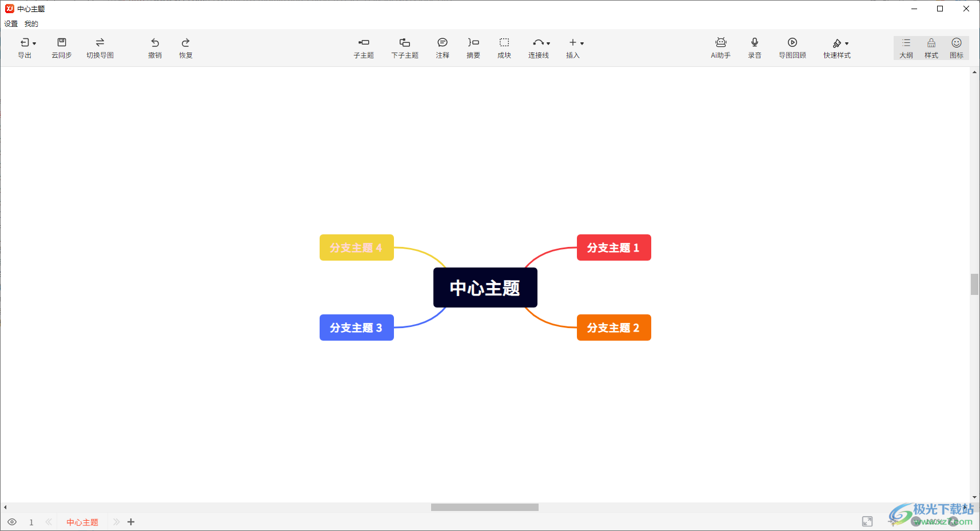Go to next sheet with right chevrons
The width and height of the screenshot is (980, 531).
(116, 522)
